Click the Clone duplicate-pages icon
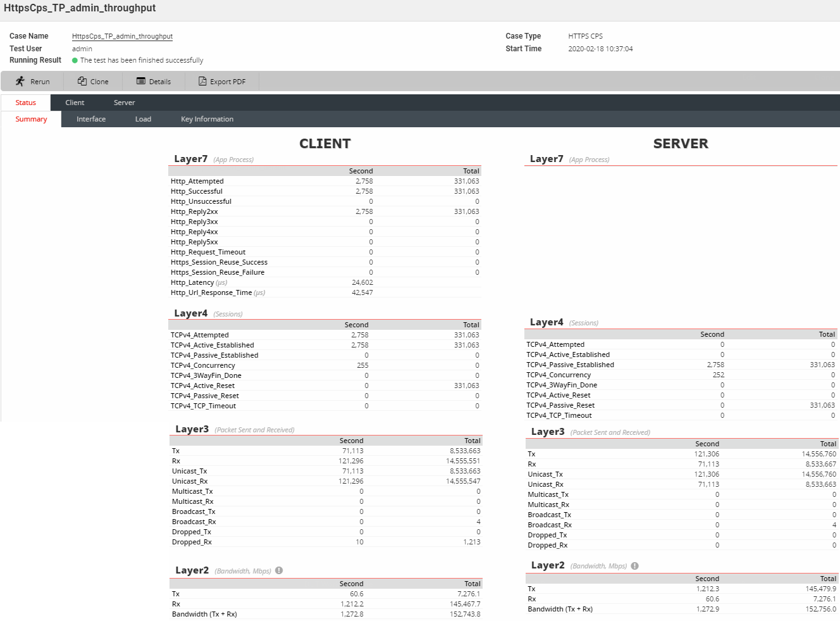 tap(82, 81)
